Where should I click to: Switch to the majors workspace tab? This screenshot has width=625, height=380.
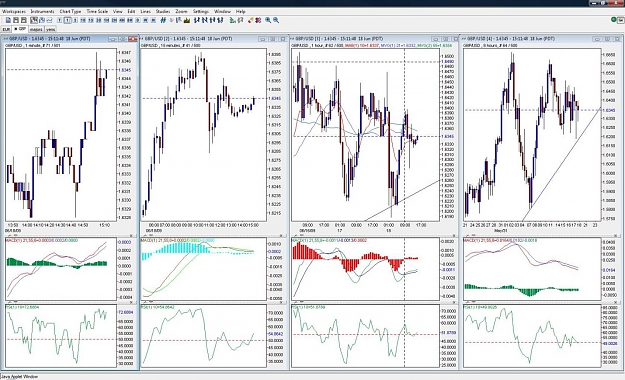point(36,29)
